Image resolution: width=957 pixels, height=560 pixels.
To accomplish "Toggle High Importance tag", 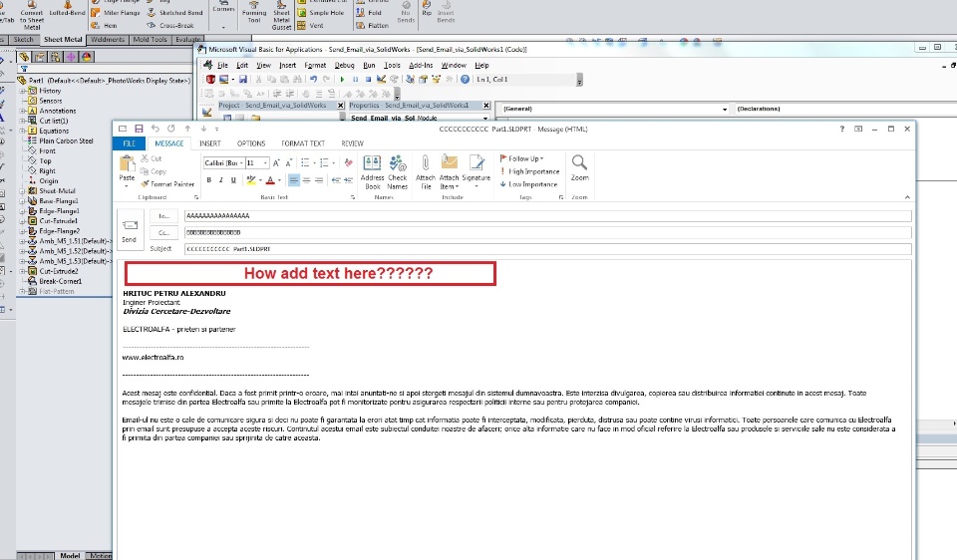I will tap(529, 171).
